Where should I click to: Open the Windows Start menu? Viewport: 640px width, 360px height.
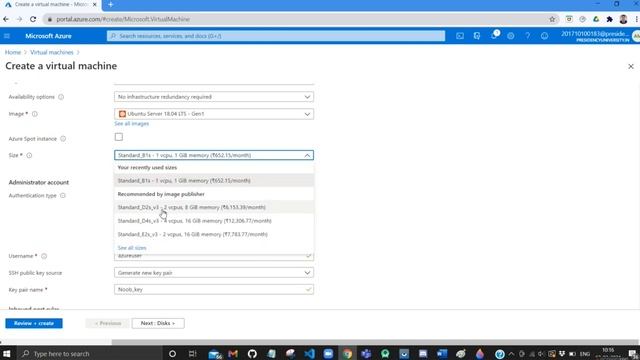tap(7, 353)
